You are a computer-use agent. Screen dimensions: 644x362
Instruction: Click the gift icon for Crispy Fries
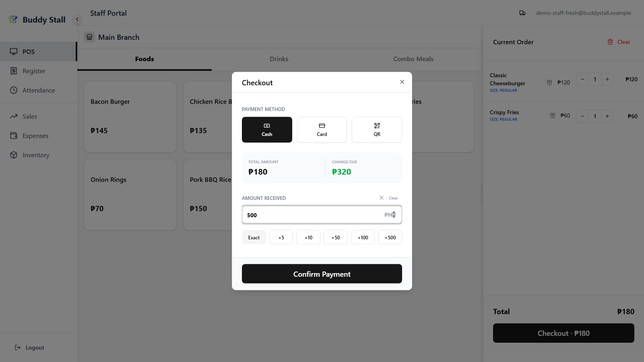tap(553, 115)
